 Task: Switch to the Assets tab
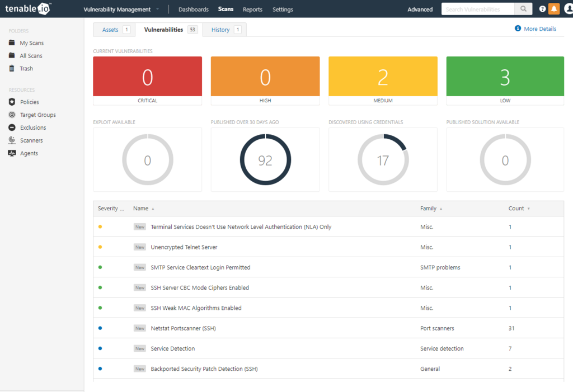point(114,30)
